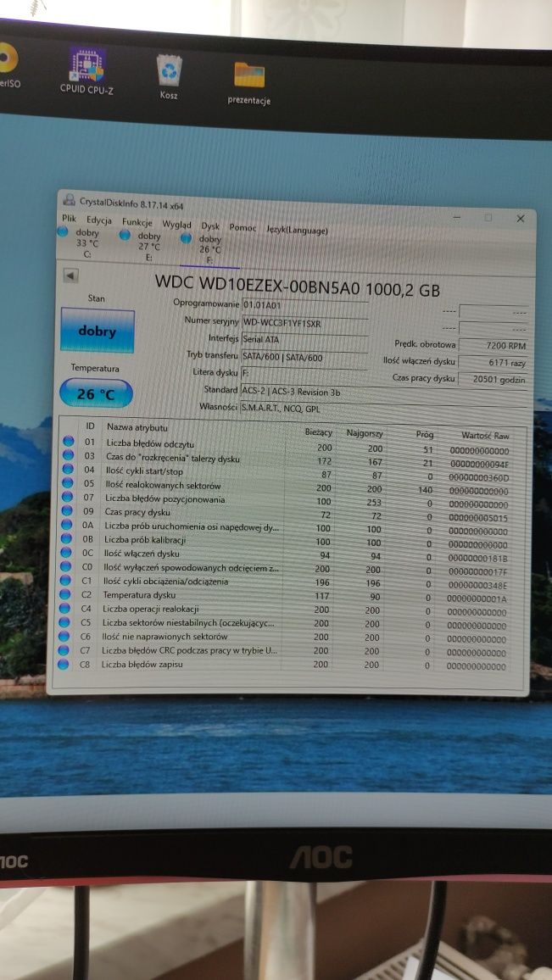Click the Litera dysku F: field
Viewport: 552px width, 980px height.
304,374
